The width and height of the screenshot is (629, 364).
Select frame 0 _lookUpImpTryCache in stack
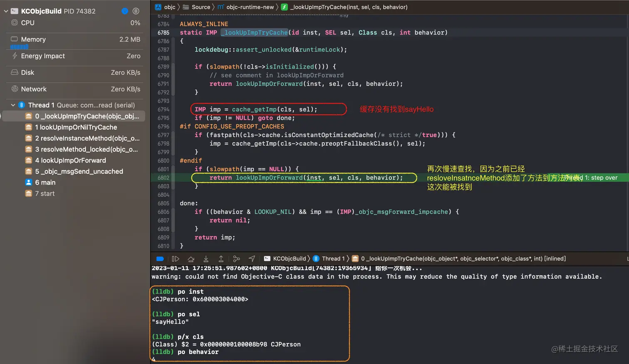73,116
